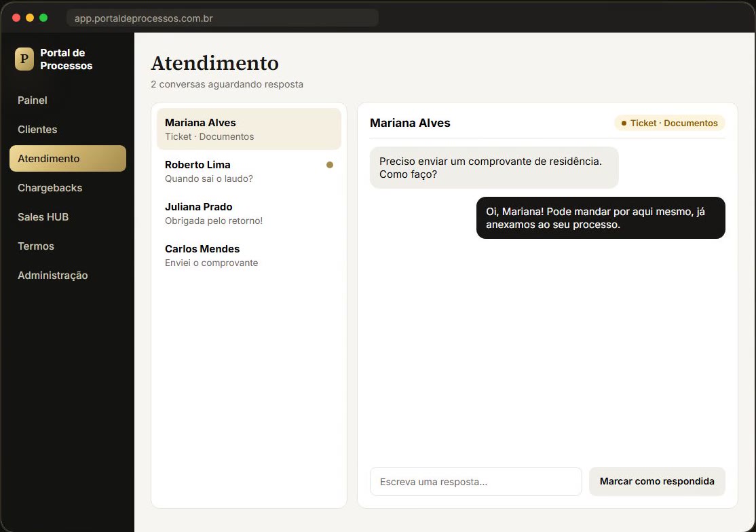The image size is (756, 532).
Task: Click the unread dot beside Roberto Lima
Action: 330,165
